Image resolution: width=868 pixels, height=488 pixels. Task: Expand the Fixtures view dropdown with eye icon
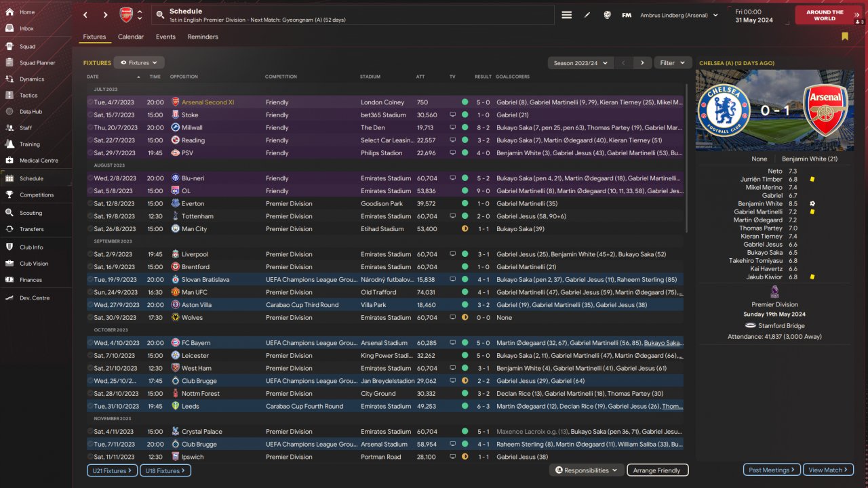[138, 63]
